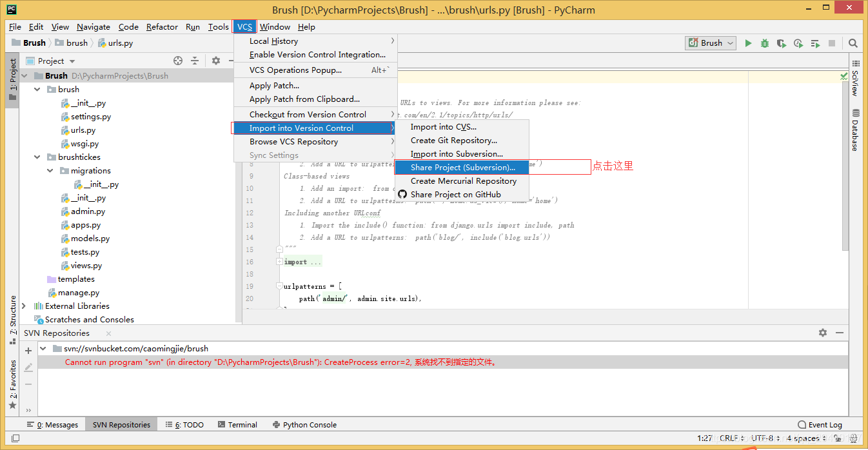
Task: Switch to the 0: Messages tab
Action: (52, 425)
